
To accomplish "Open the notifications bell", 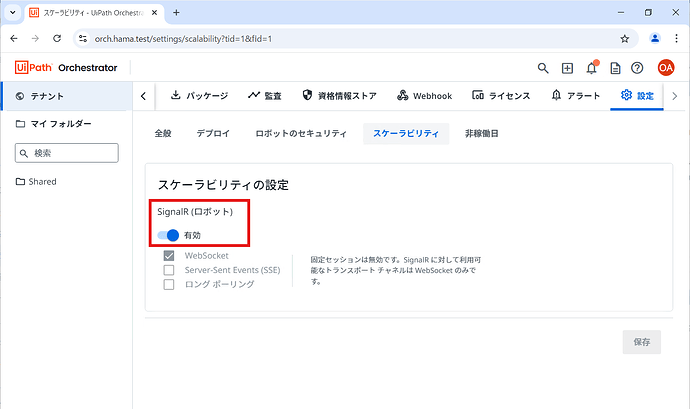I will [x=591, y=68].
